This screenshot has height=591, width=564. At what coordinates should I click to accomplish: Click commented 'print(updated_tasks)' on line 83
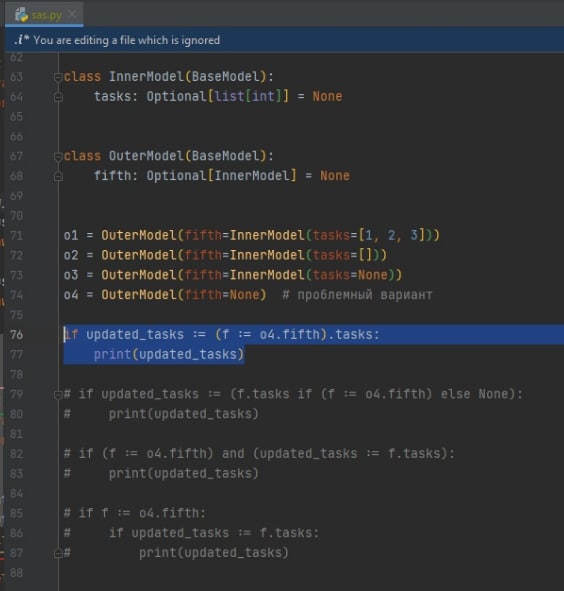point(184,473)
